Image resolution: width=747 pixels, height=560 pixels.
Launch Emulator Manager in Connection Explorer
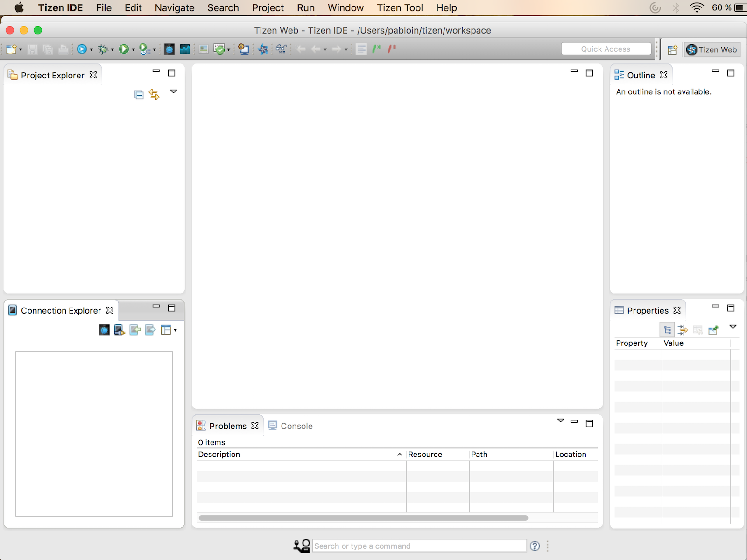pos(104,330)
